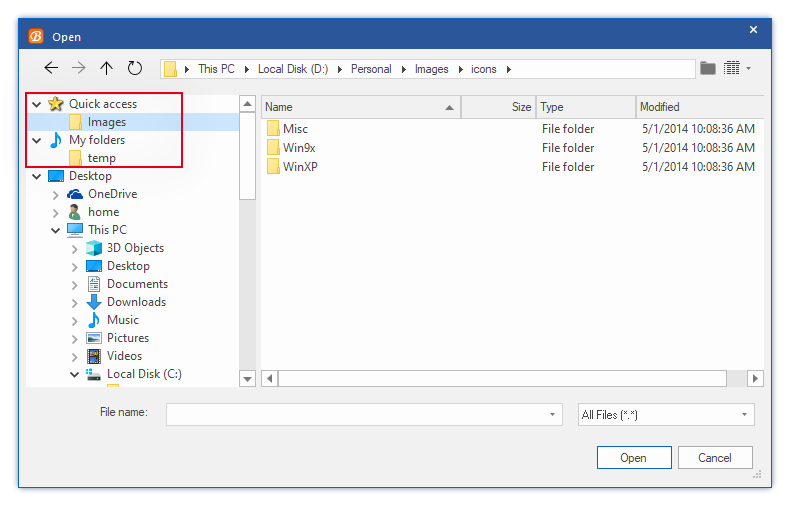Click the home user icon

click(75, 212)
